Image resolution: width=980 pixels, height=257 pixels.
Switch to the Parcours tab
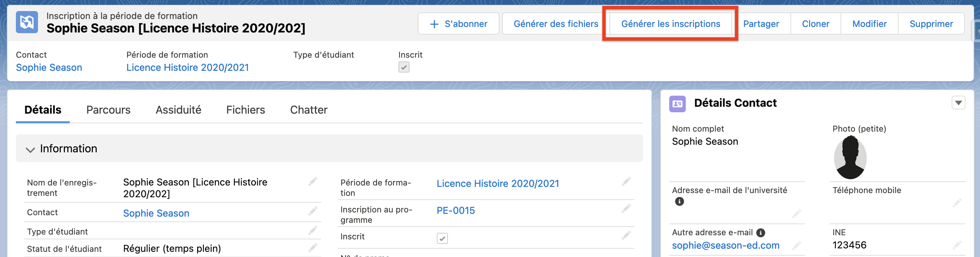pos(108,110)
